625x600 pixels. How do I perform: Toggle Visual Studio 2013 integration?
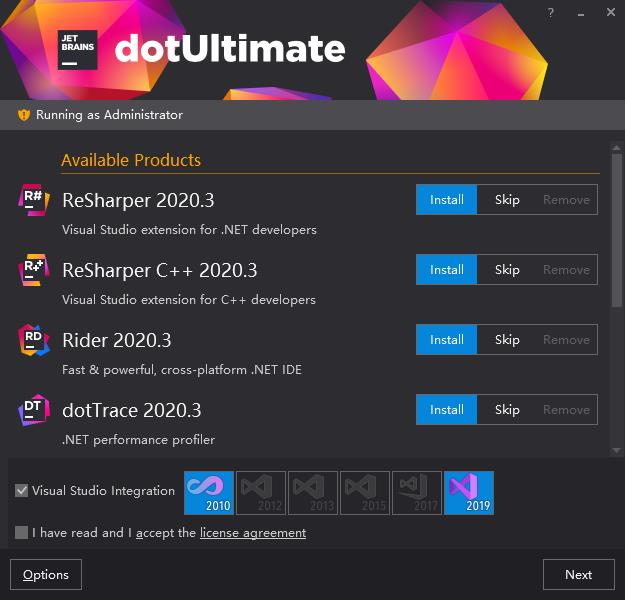coord(313,493)
